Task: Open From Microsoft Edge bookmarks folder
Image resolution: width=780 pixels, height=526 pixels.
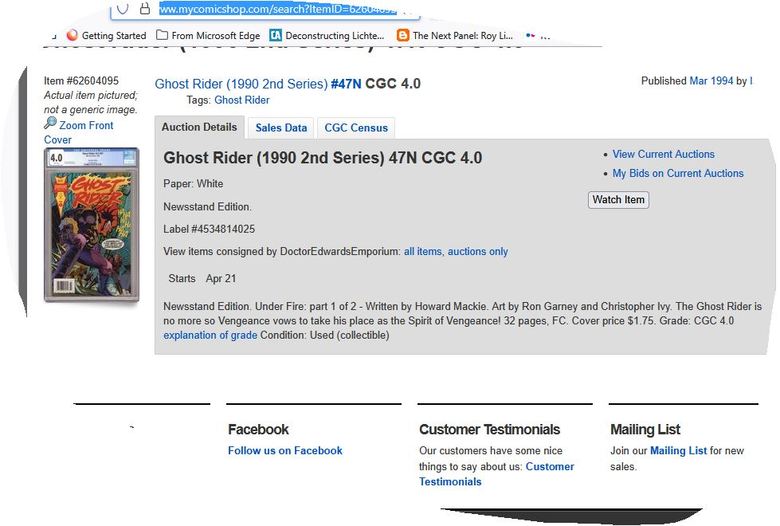Action: coord(208,35)
